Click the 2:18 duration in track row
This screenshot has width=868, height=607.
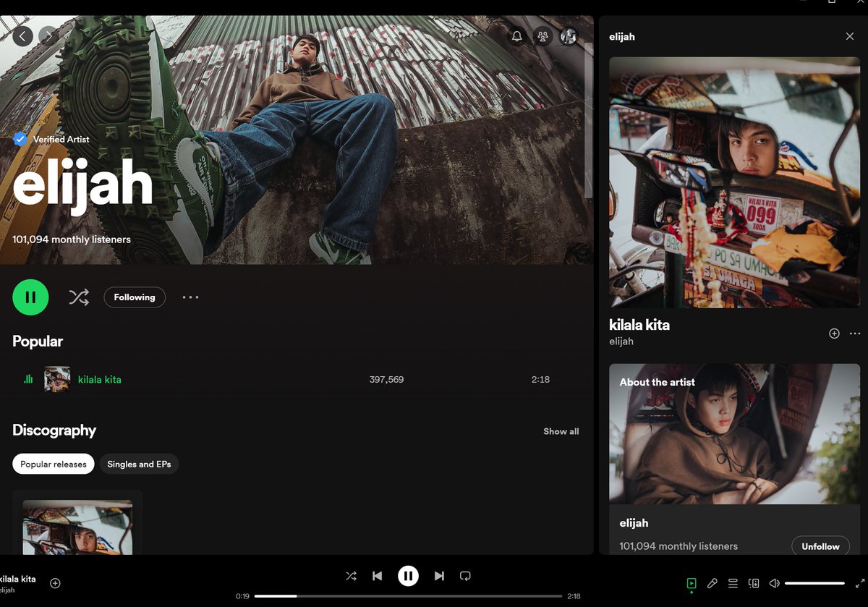pos(540,379)
